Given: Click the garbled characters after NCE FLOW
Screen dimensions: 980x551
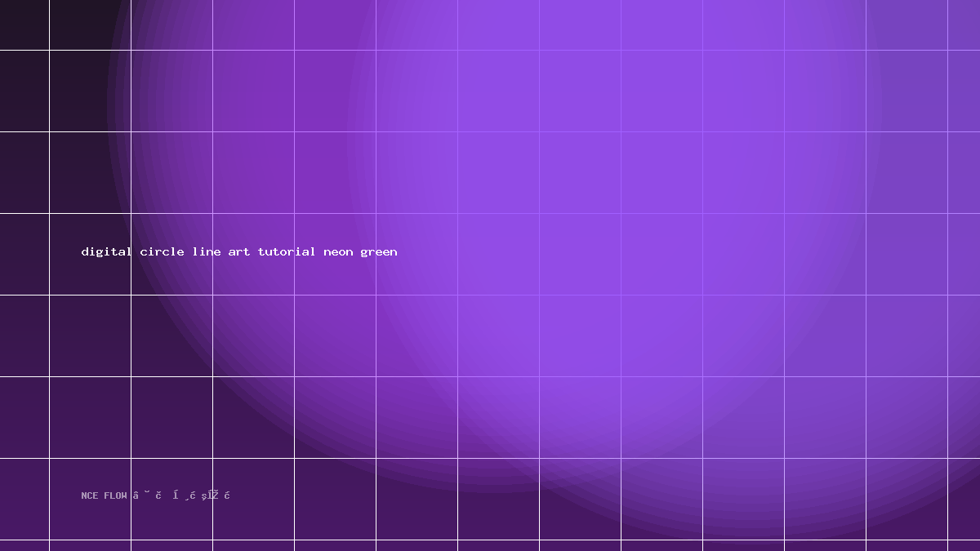Looking at the screenshot, I should click(x=181, y=495).
